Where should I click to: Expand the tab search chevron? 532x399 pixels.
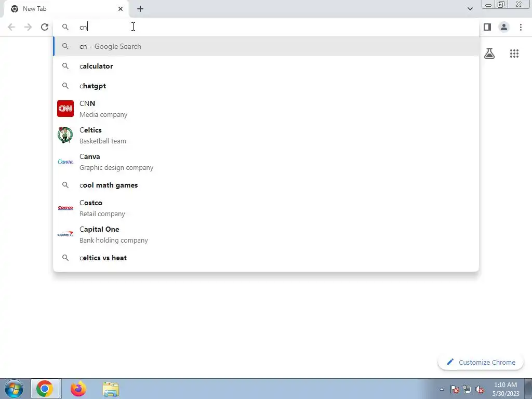pos(470,9)
